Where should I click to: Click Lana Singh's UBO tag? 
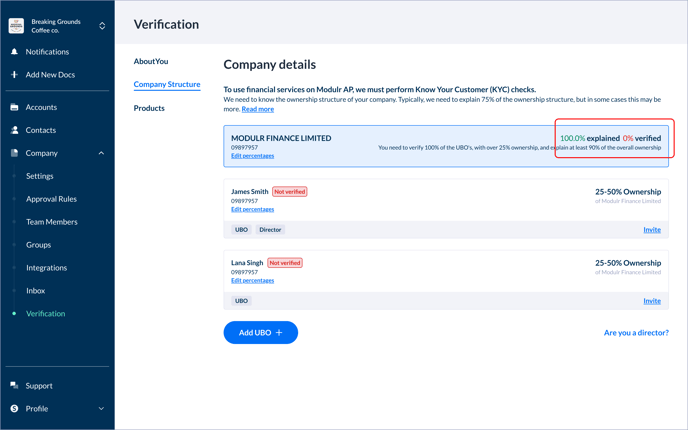(x=241, y=301)
